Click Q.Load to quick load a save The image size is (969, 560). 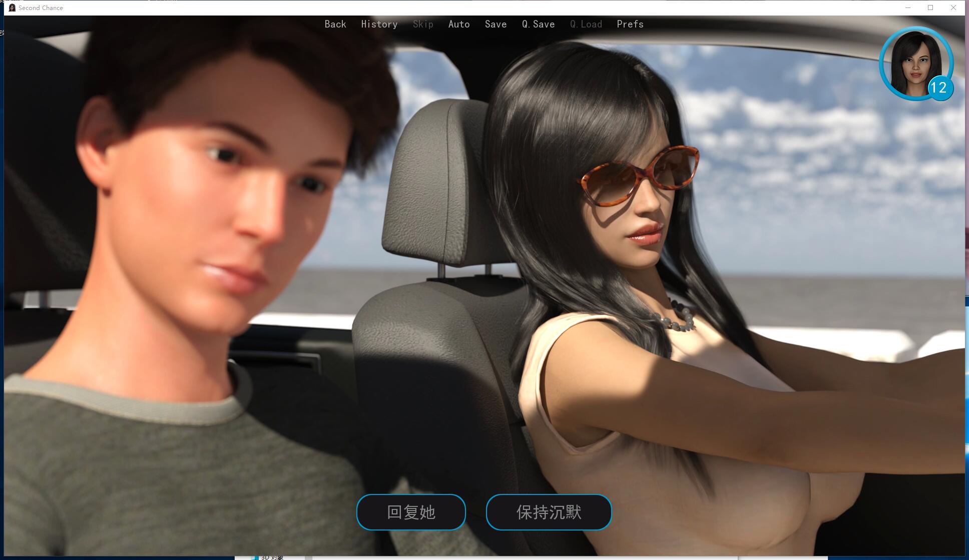point(586,24)
